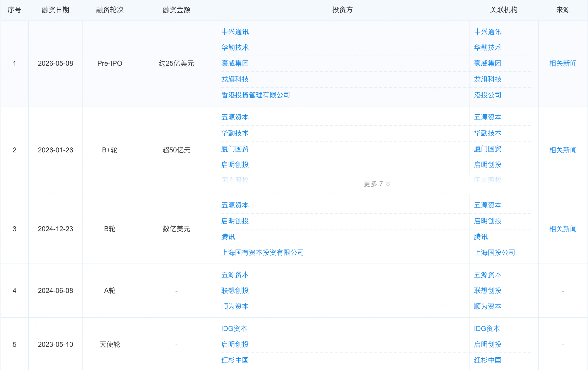
Task: Open investor 中兴通讯 in 投资方 column
Action: pyautogui.click(x=235, y=32)
